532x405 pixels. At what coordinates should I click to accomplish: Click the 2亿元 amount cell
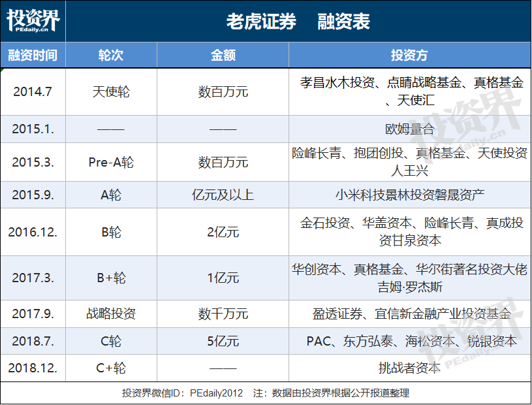click(x=223, y=232)
